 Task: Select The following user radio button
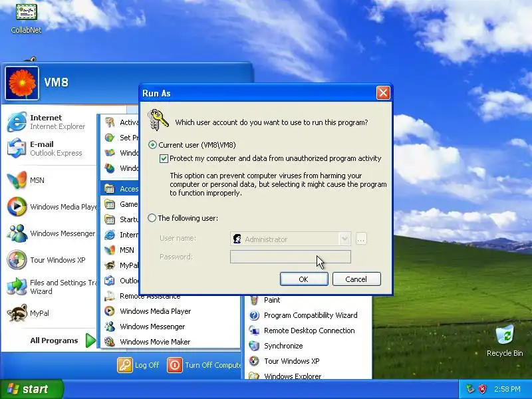152,218
